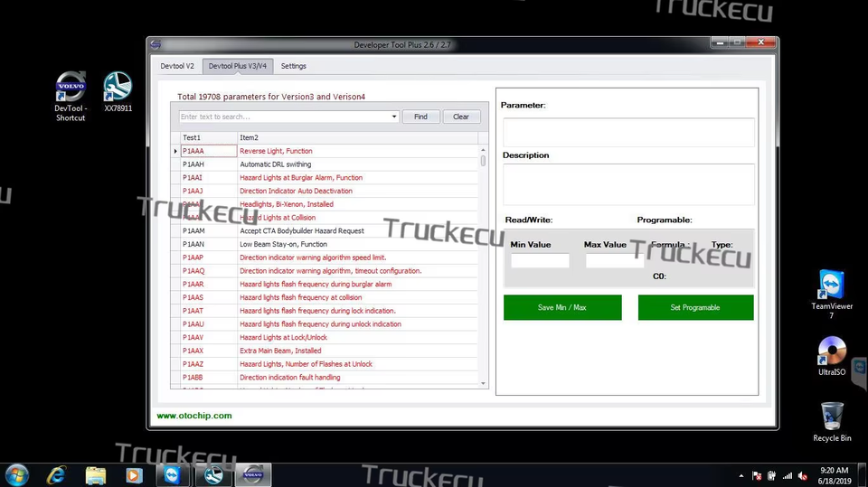
Task: Click the parameter list scrollbar thumb
Action: pos(483,161)
